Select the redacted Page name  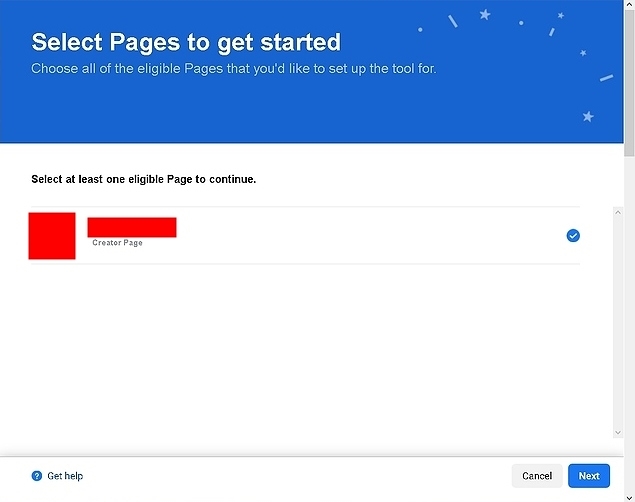pyautogui.click(x=132, y=227)
